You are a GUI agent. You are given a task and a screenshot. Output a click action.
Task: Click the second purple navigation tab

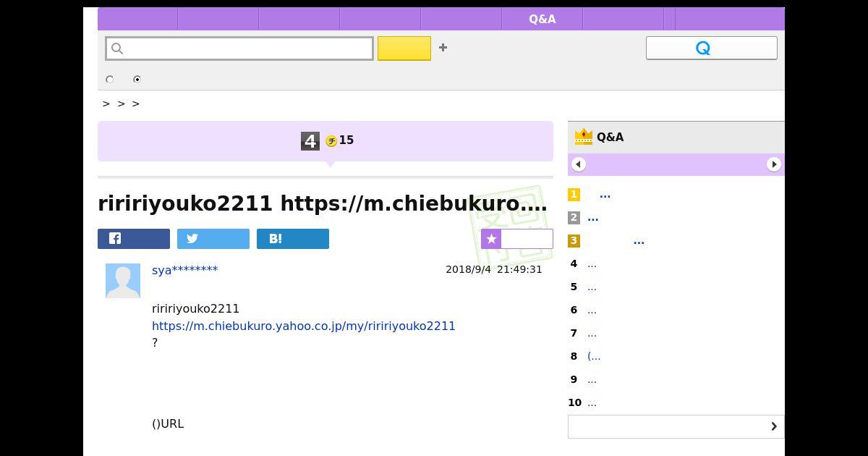pos(218,19)
